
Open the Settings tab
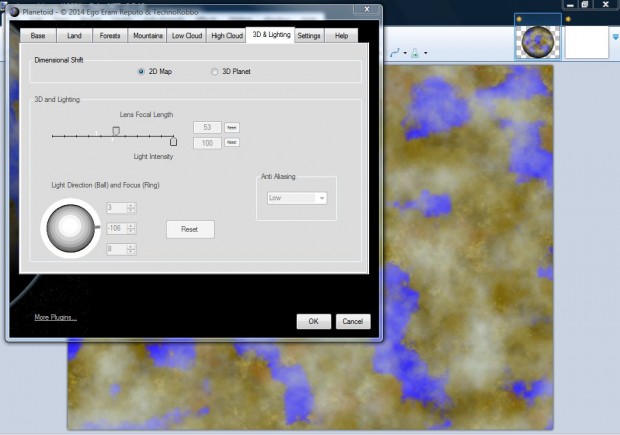tap(309, 36)
